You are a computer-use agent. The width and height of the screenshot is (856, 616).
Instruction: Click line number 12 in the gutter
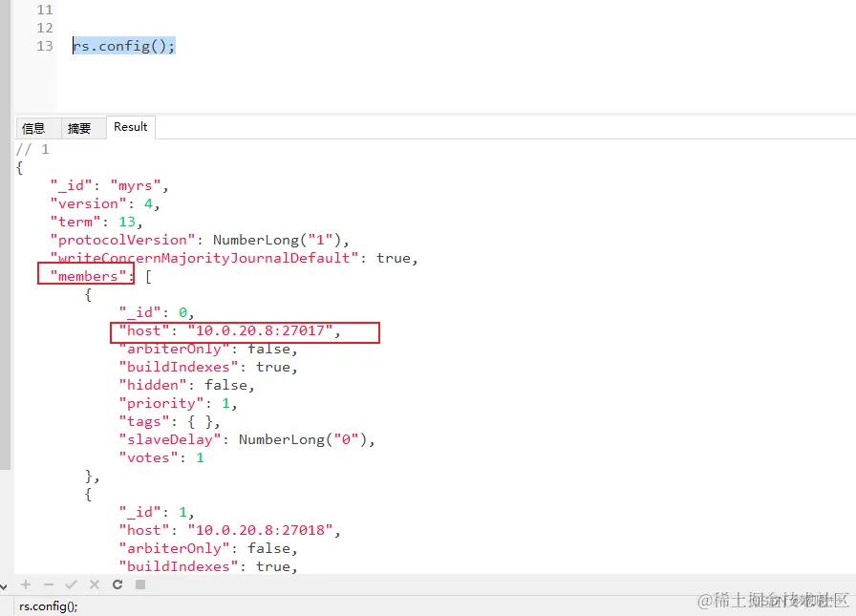(45, 28)
